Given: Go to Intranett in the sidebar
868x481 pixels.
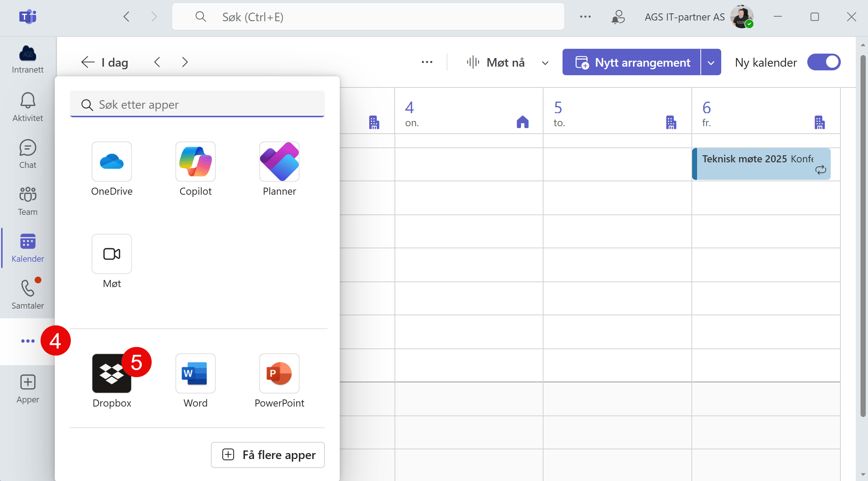Looking at the screenshot, I should [28, 60].
